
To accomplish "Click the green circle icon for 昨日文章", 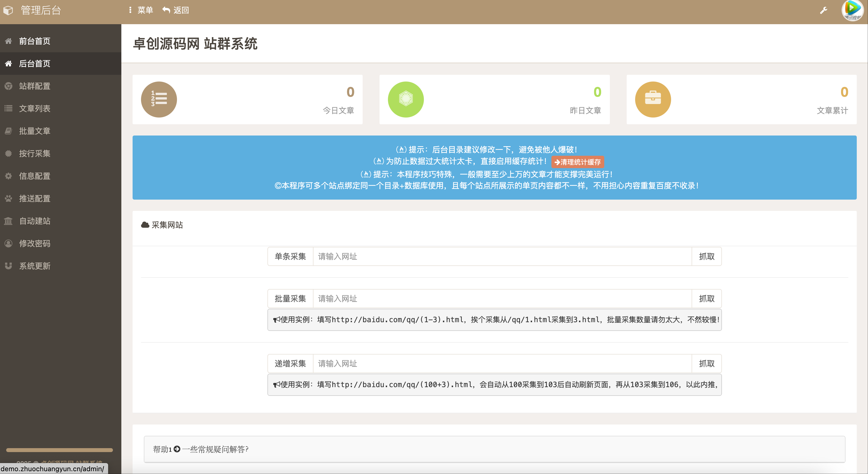I will (406, 100).
